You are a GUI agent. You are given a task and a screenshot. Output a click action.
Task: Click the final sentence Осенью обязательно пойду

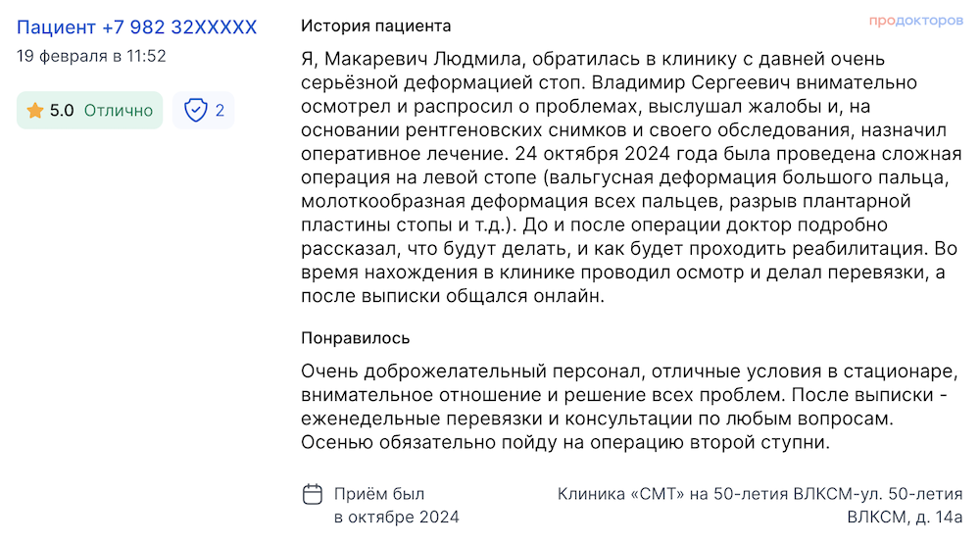coord(565,443)
